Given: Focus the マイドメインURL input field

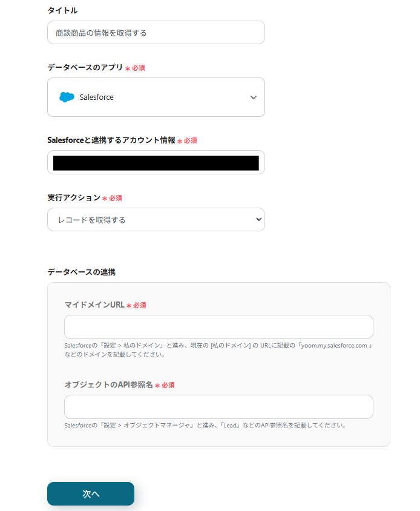Looking at the screenshot, I should pos(218,326).
